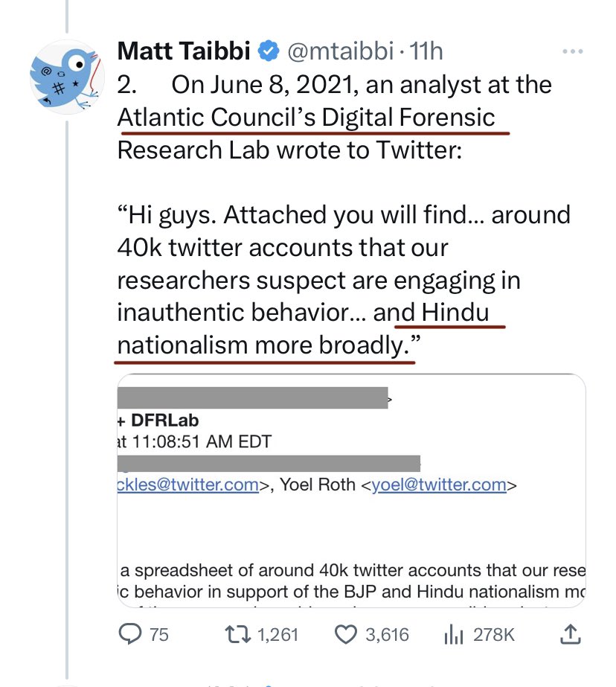Tap the retweet arrows icon
Image resolution: width=616 pixels, height=687 pixels.
pos(237,634)
